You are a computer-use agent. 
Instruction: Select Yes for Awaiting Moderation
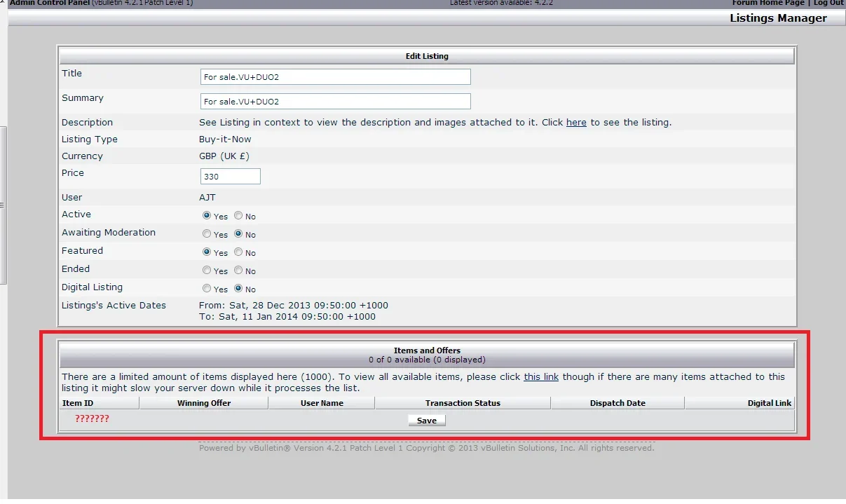pyautogui.click(x=207, y=234)
